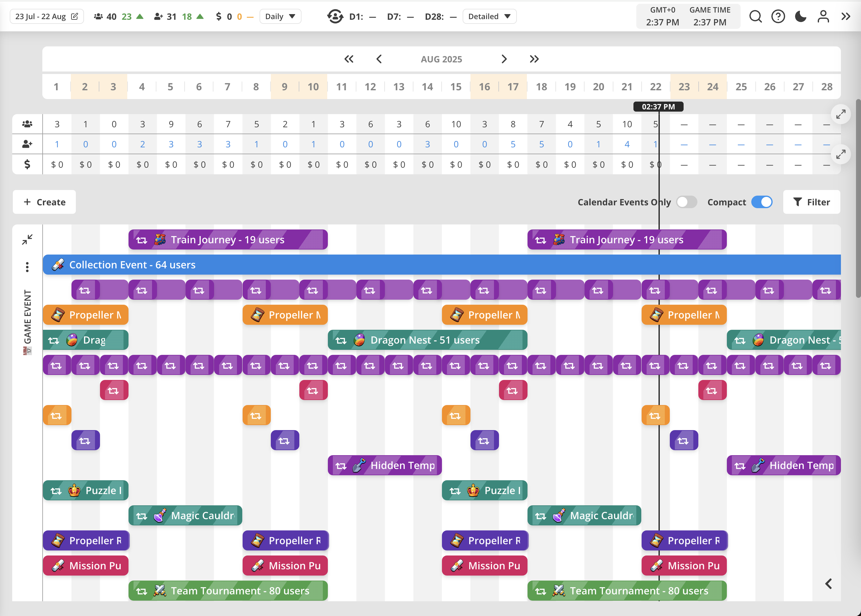Collapse the GAME EVENT lane with arrows icon
The width and height of the screenshot is (861, 616).
pyautogui.click(x=27, y=239)
